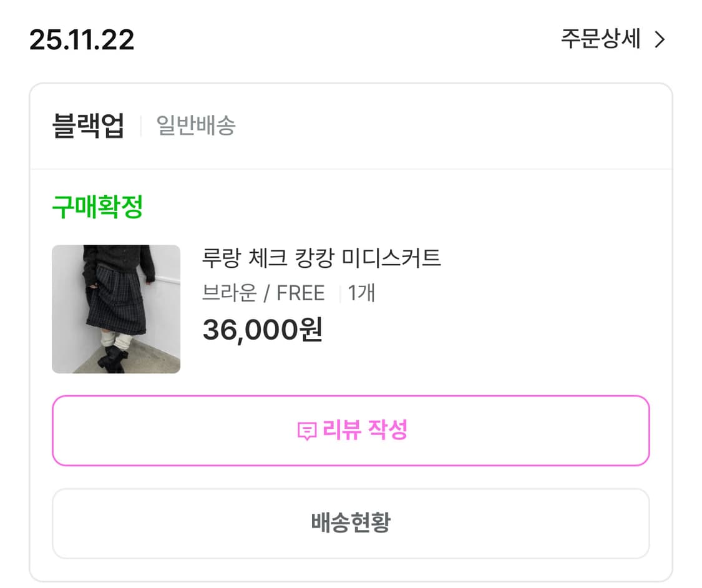This screenshot has height=588, width=702.
Task: Click the 36,000원 price text
Action: (263, 331)
